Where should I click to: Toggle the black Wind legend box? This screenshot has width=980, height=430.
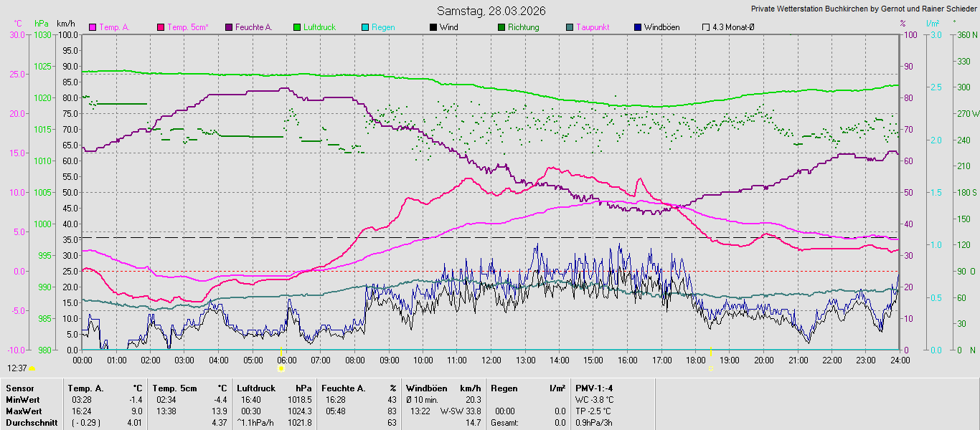(433, 27)
